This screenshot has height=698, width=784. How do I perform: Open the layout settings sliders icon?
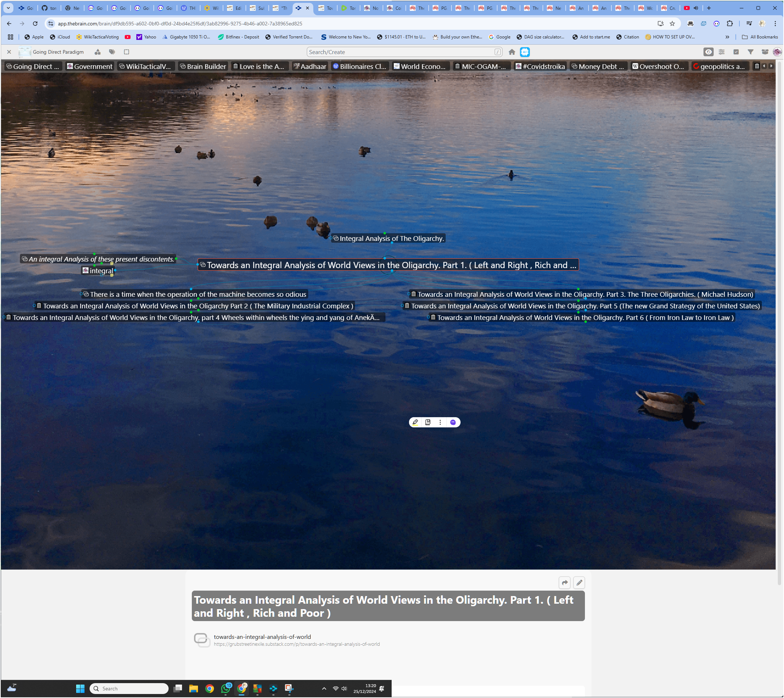click(722, 52)
